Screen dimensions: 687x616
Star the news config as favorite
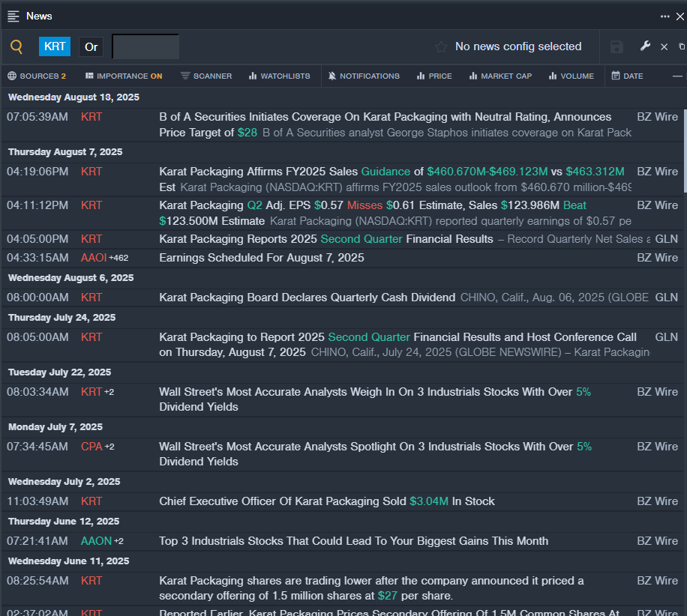tap(441, 47)
